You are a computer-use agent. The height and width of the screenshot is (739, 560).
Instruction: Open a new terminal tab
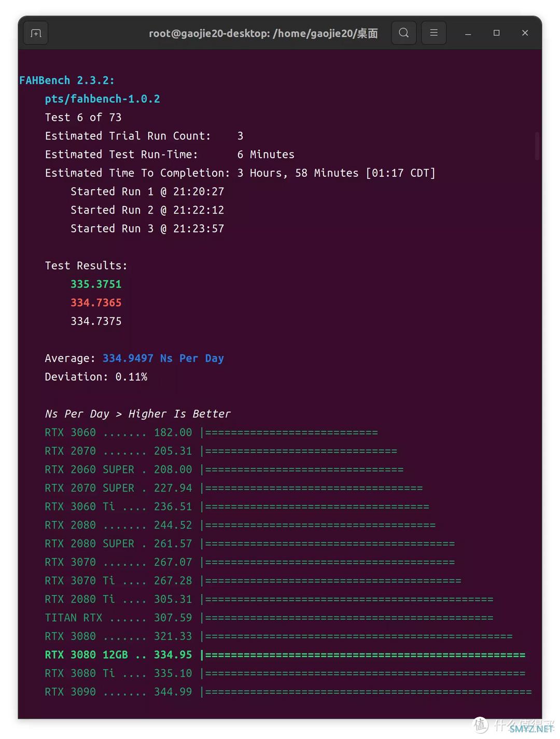tap(36, 33)
